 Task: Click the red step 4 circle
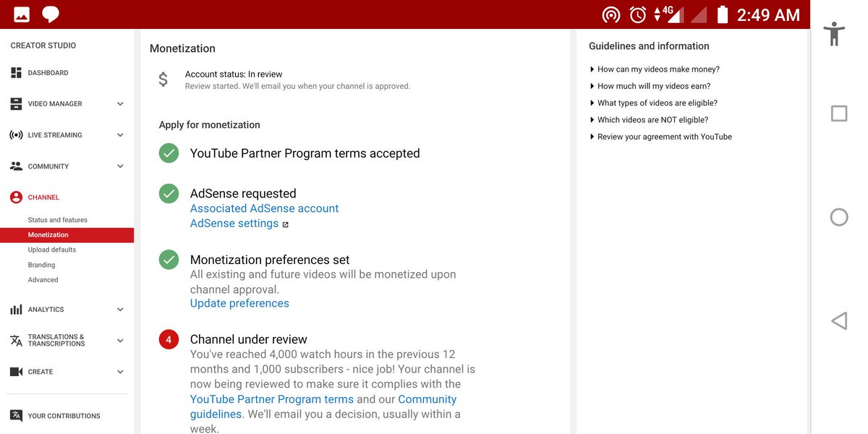[x=169, y=339]
